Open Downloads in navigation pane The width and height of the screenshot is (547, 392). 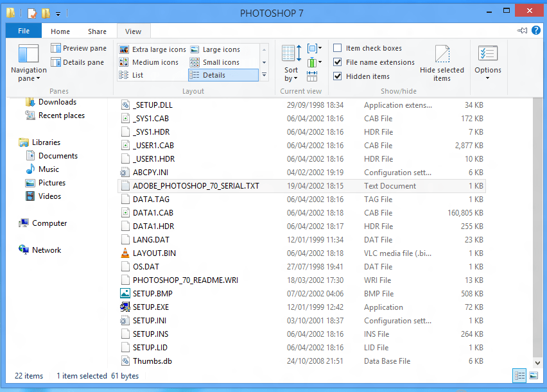coord(51,102)
